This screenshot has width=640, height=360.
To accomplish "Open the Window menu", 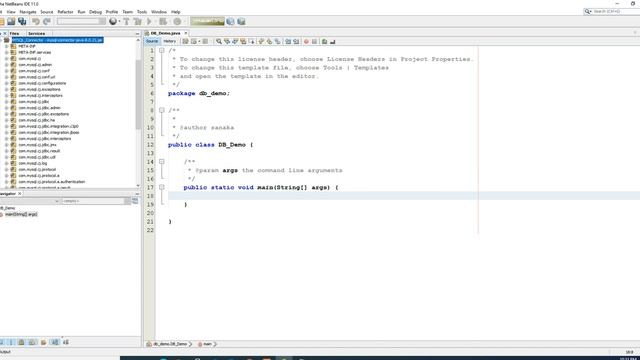I will pos(159,12).
